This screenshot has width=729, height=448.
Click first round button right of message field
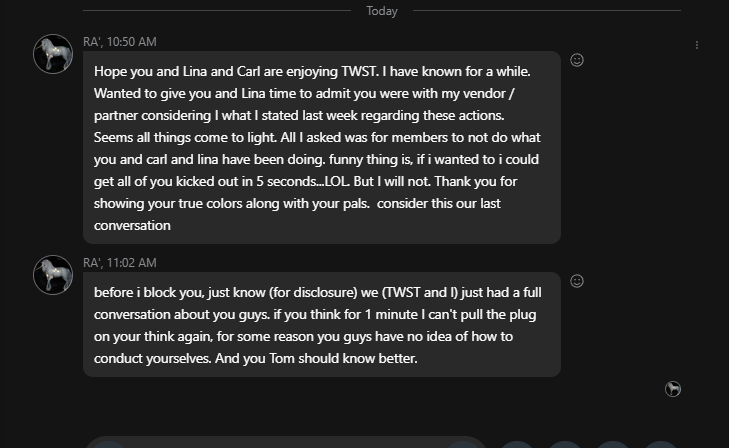click(517, 445)
